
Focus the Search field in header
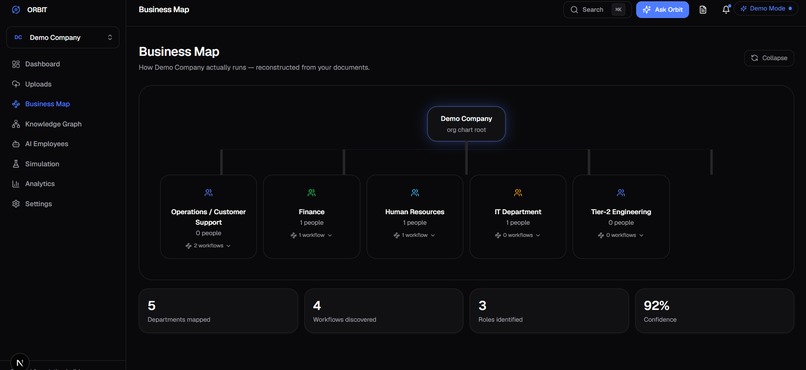(597, 10)
